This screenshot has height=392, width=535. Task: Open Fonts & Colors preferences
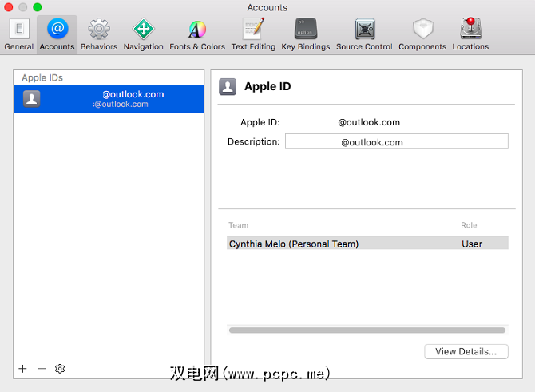(x=197, y=34)
